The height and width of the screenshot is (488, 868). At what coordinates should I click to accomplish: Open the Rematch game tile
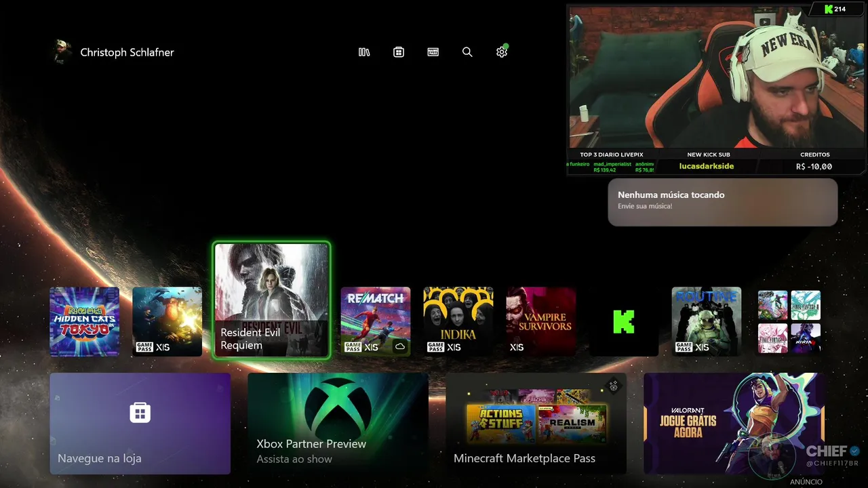(376, 321)
